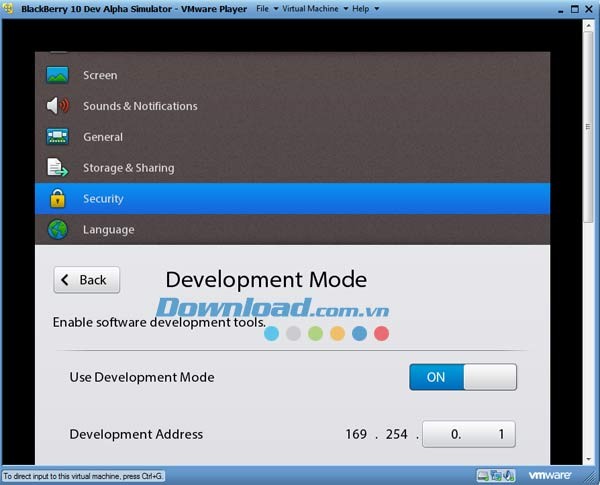Click the sound device status icon

511,475
